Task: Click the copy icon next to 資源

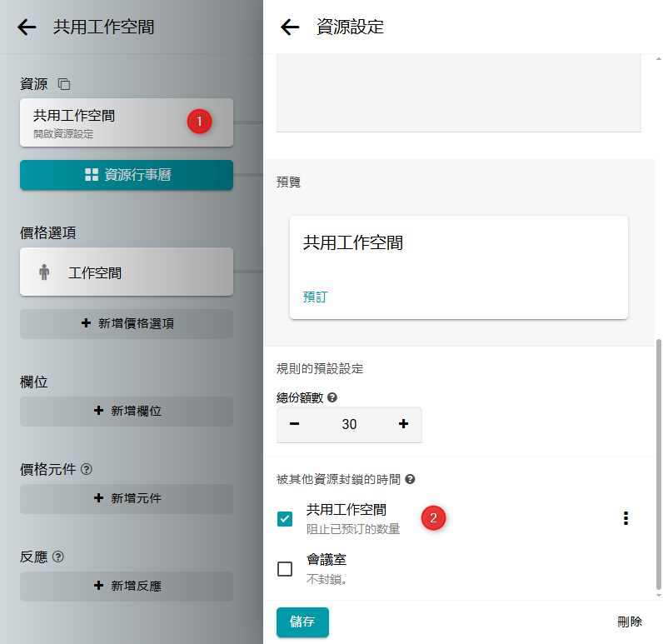Action: point(64,84)
